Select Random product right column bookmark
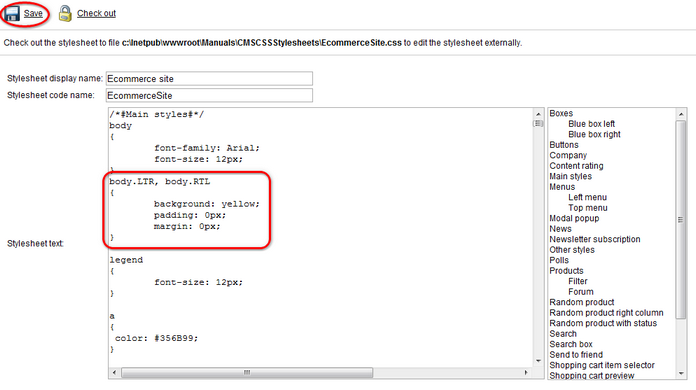Viewport: 696px width, 390px height. [x=606, y=313]
